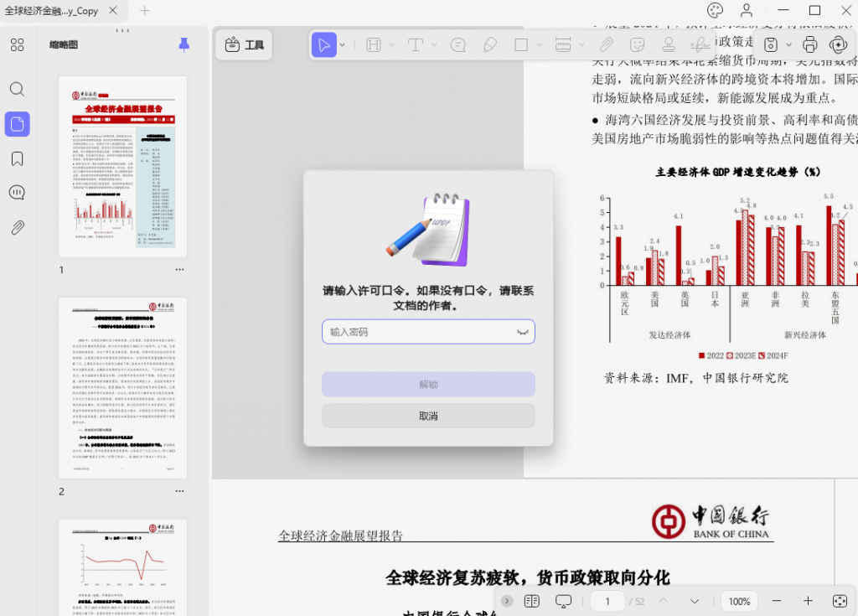858x616 pixels.
Task: Expand the cursor tool dropdown arrow
Action: pos(343,44)
